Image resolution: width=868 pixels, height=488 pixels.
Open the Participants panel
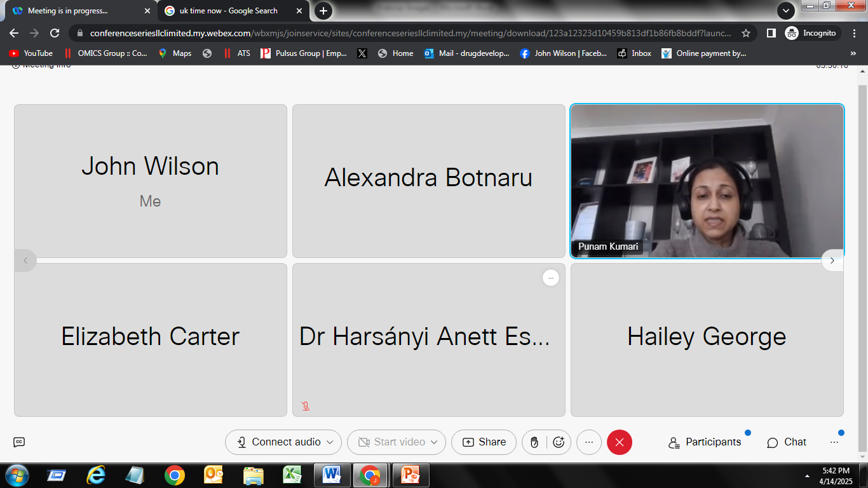click(x=705, y=442)
